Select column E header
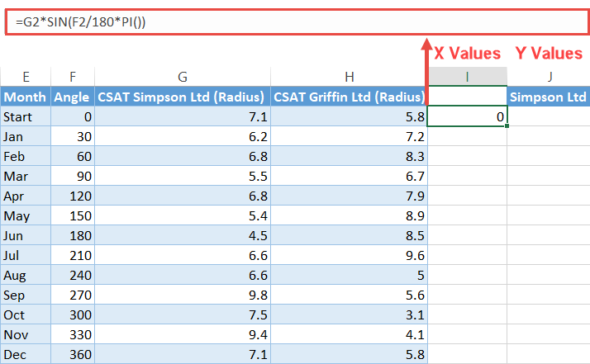 pos(26,77)
